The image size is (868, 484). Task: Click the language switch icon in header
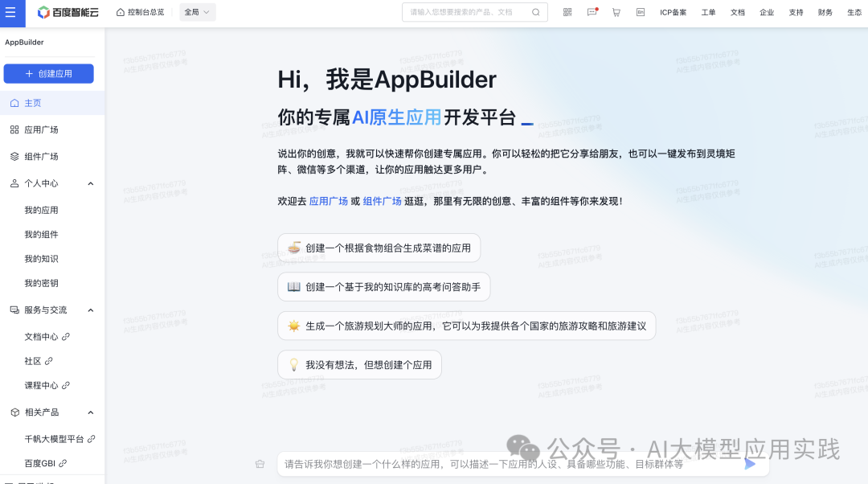641,12
